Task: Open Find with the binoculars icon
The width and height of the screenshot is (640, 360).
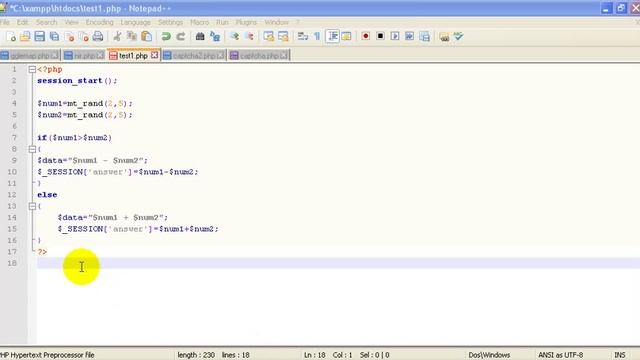Action: [200, 37]
